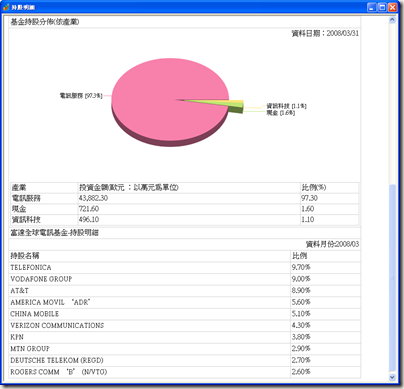Select the TELEFONICA holding row
This screenshot has width=404, height=389.
185,267
